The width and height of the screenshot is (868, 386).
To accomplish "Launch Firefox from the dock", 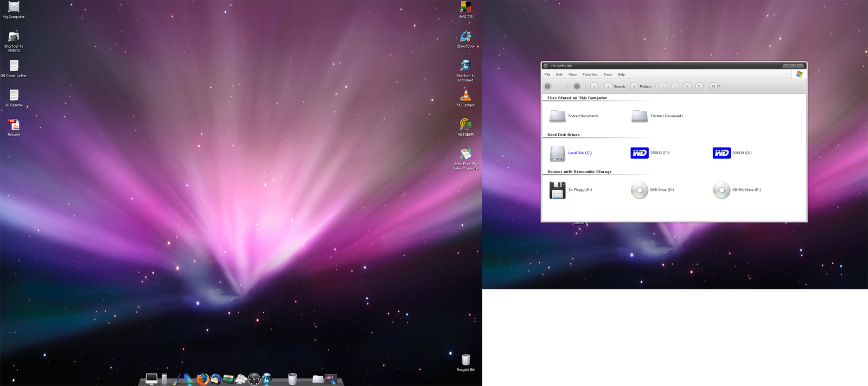I will 202,379.
